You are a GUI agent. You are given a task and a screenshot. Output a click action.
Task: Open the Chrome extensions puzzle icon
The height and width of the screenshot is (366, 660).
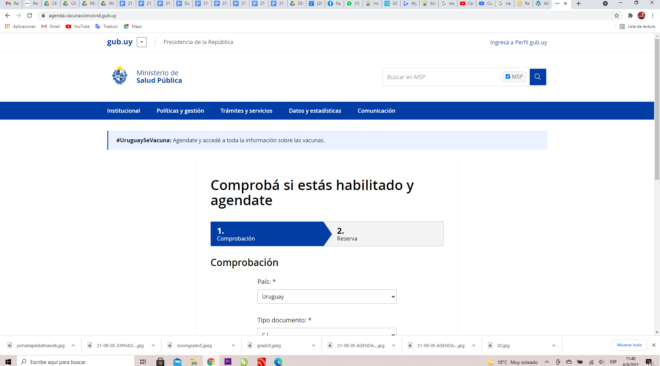[x=630, y=16]
